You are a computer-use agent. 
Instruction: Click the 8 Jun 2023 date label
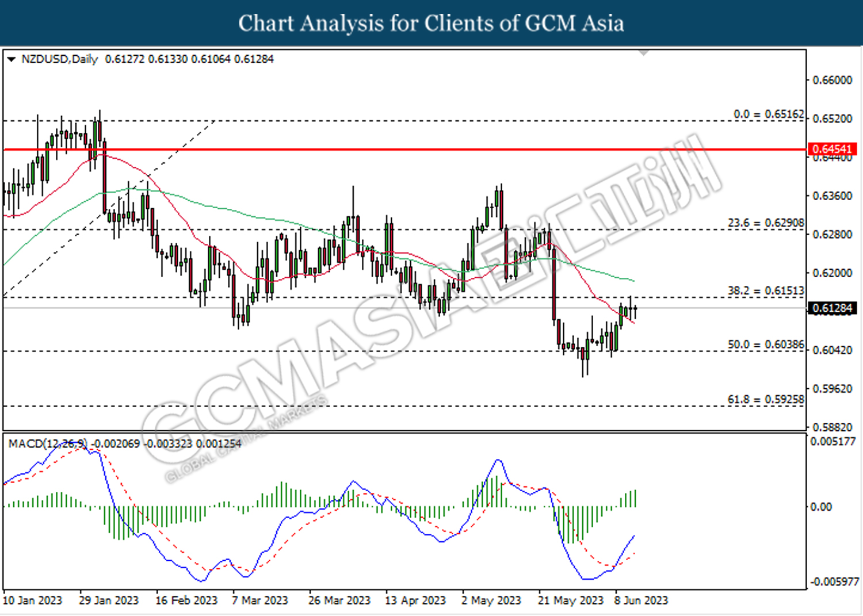tap(641, 600)
